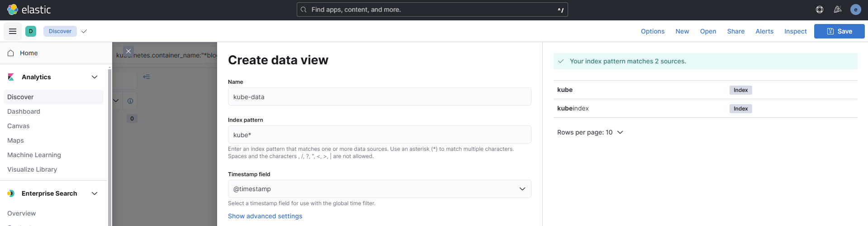
Task: Click Open in the top menu
Action: [x=708, y=31]
